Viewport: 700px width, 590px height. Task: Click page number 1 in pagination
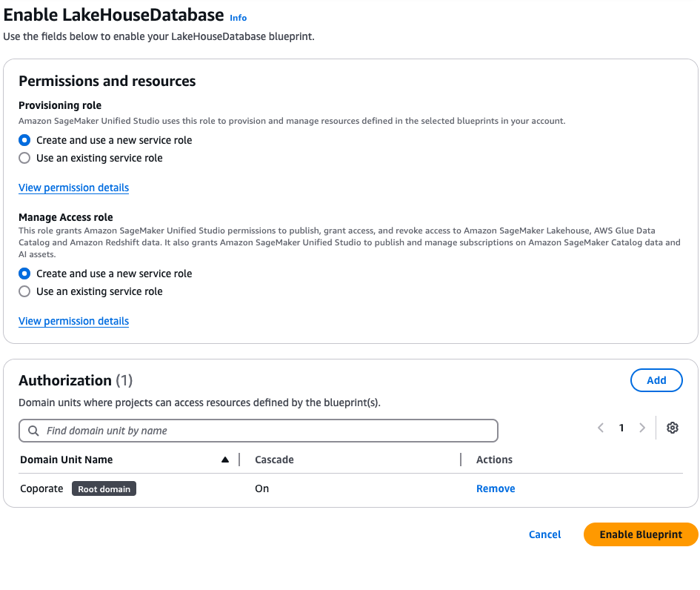coord(621,428)
